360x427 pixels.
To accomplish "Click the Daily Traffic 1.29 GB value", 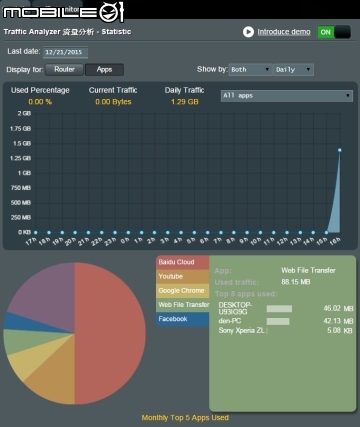I will pos(185,102).
